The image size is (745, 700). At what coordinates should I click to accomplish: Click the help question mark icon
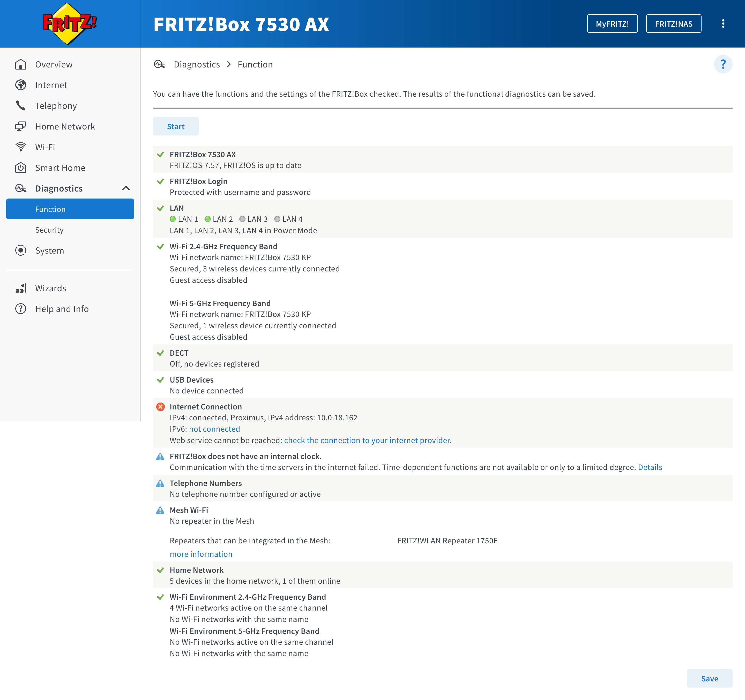[723, 64]
